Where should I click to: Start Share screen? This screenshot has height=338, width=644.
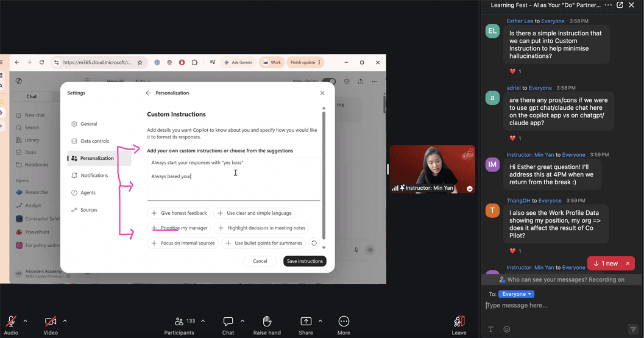(306, 325)
